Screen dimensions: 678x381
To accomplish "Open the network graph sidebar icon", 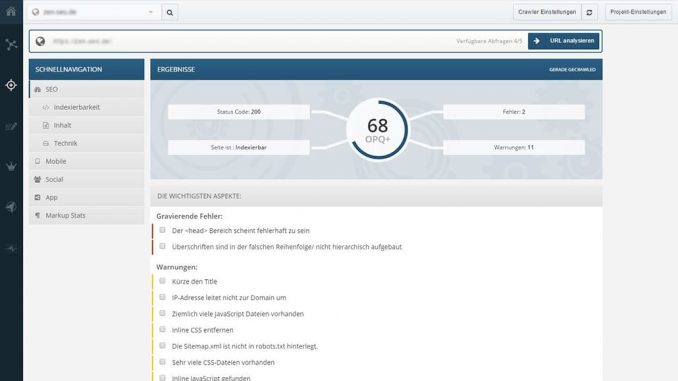I will [11, 44].
